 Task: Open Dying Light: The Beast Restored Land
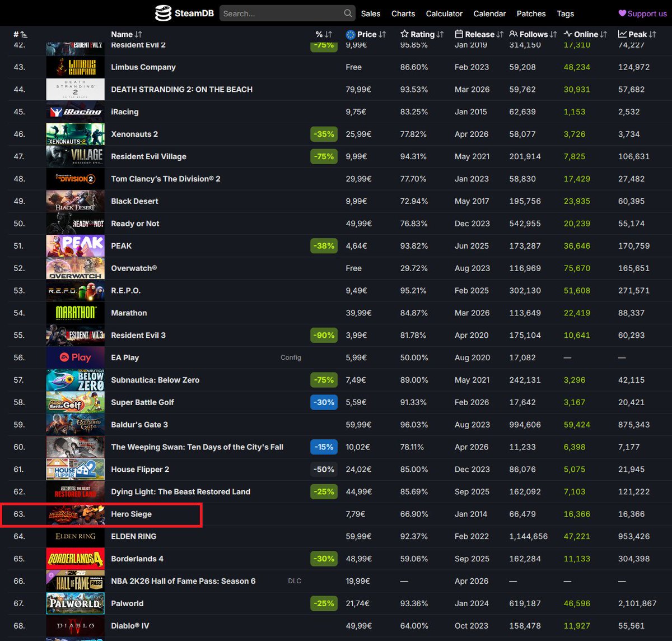click(180, 491)
